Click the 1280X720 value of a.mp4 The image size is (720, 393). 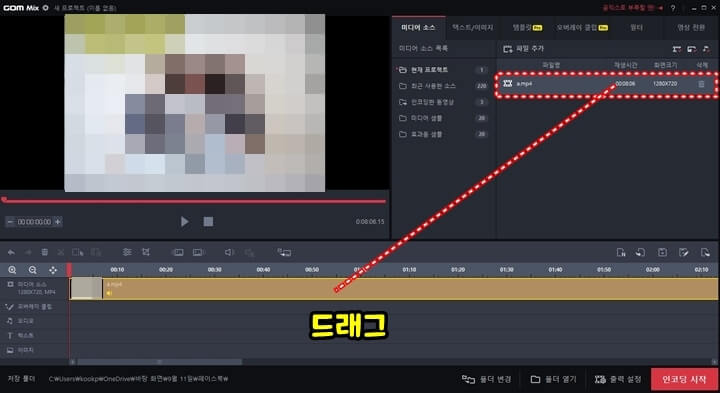coord(665,84)
